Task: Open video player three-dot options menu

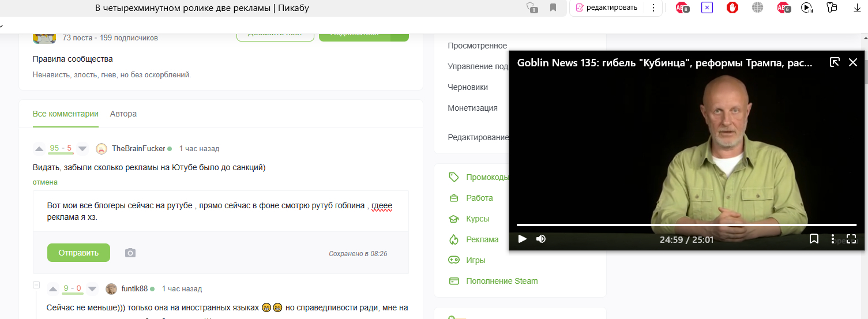Action: click(833, 239)
